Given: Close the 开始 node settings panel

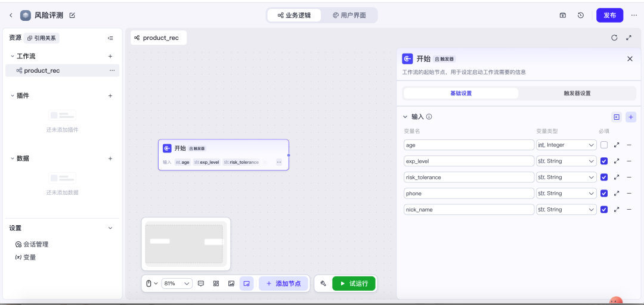Looking at the screenshot, I should pos(630,59).
